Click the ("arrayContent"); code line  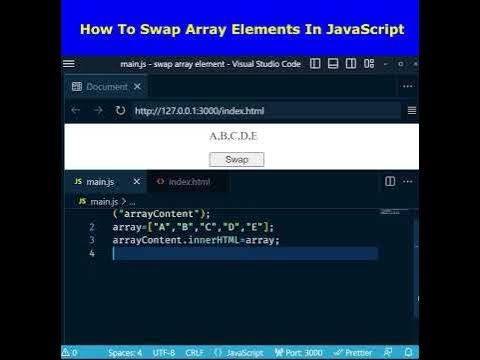(x=162, y=214)
